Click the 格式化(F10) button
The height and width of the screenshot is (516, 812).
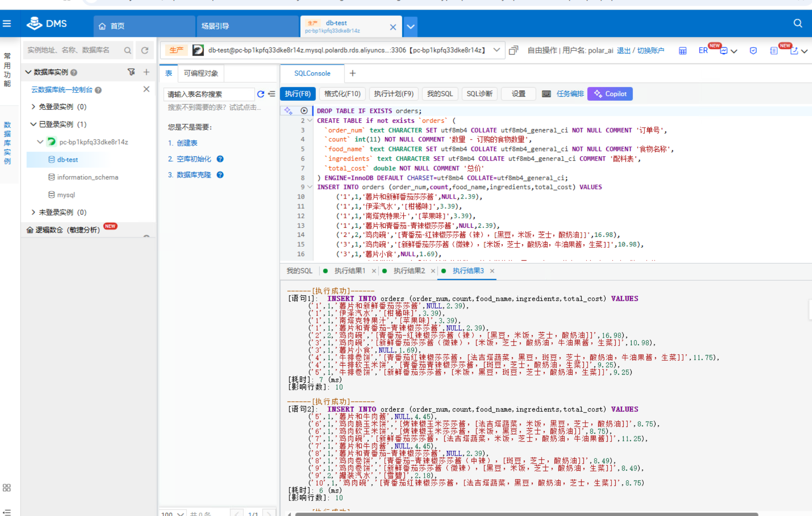tap(342, 94)
